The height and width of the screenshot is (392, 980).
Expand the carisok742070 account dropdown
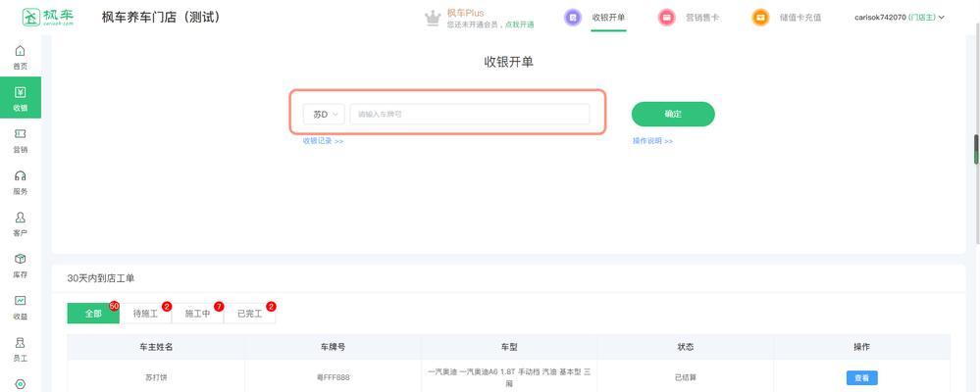pyautogui.click(x=900, y=18)
